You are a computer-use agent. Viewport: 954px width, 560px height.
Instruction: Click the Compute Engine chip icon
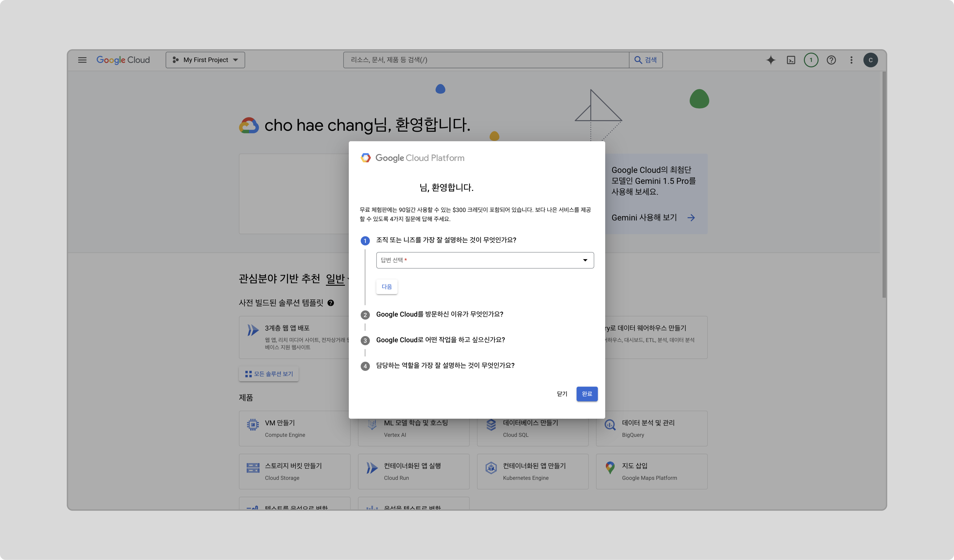(253, 425)
